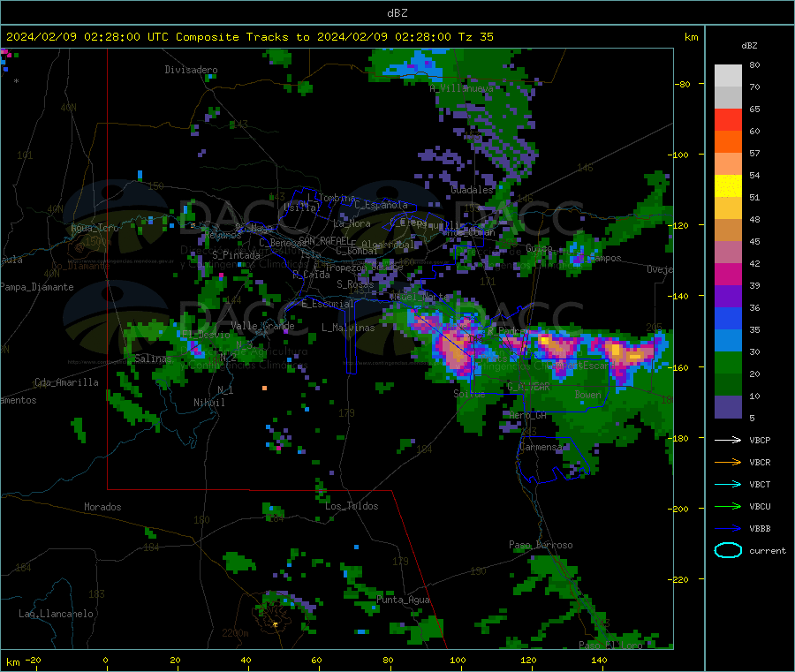Click the 'Los_Toldos' map label

tap(352, 506)
